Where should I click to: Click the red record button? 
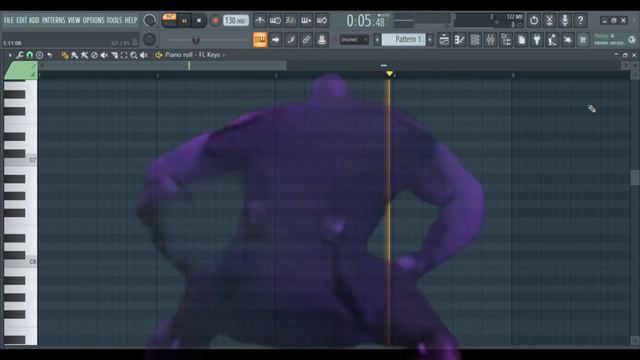tap(215, 20)
